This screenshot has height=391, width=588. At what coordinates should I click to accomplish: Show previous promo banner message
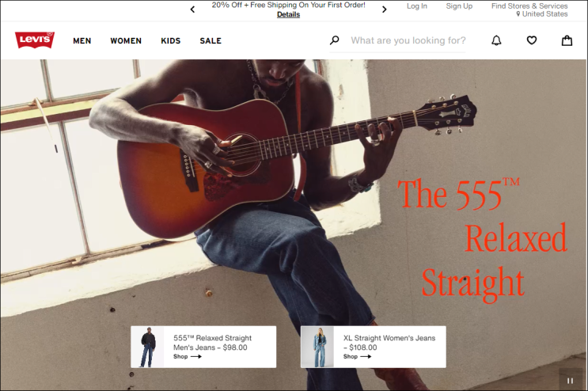click(x=192, y=9)
